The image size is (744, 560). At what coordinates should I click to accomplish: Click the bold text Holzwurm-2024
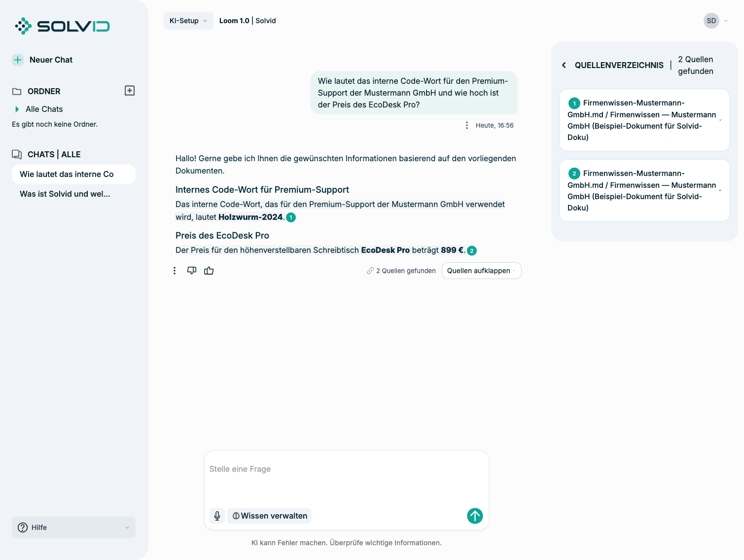(250, 217)
